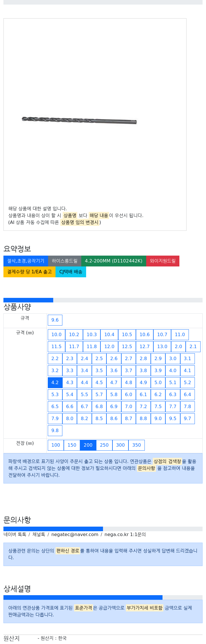Select the highlighted 4.2 mm diameter

click(x=55, y=383)
